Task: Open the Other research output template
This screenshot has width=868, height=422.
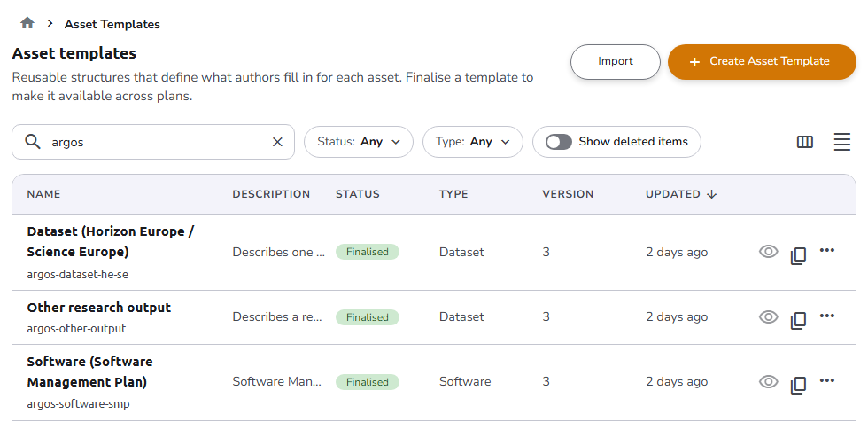Action: [x=99, y=308]
